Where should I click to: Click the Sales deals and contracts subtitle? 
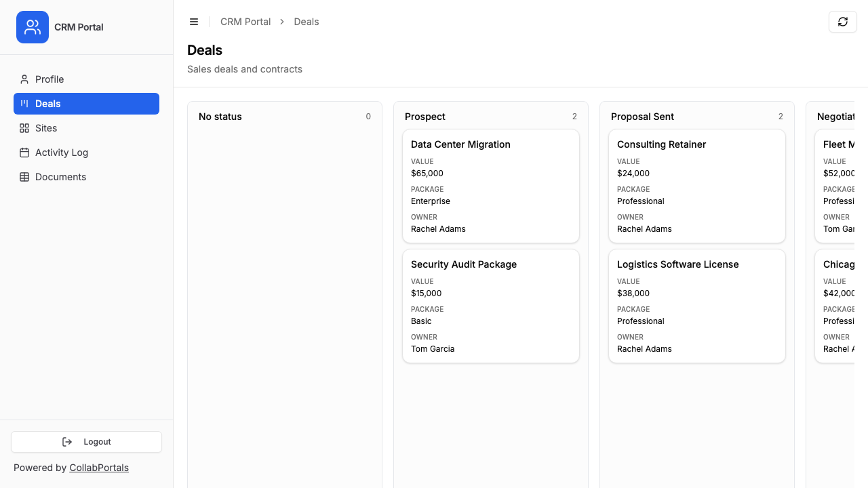[245, 69]
